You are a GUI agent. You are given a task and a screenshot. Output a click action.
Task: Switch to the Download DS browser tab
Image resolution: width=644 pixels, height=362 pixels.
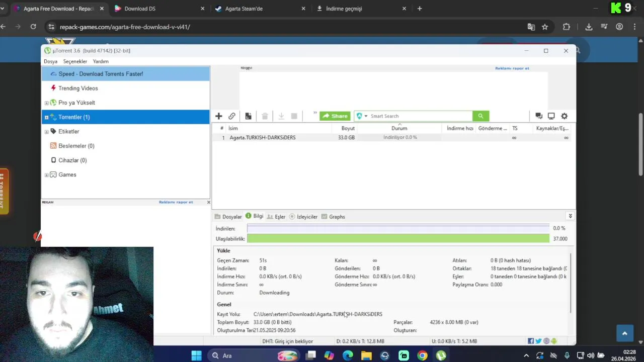159,9
